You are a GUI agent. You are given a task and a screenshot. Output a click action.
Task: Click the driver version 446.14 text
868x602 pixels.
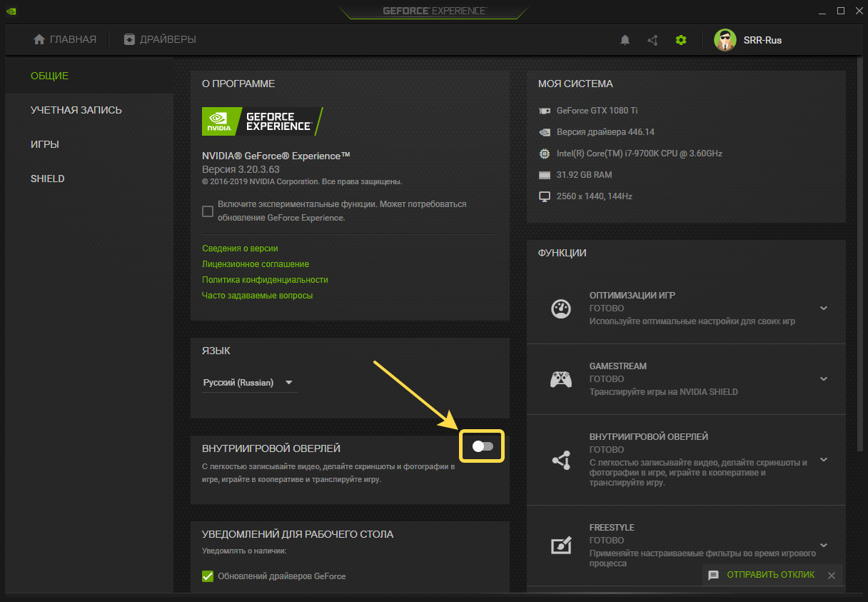605,132
